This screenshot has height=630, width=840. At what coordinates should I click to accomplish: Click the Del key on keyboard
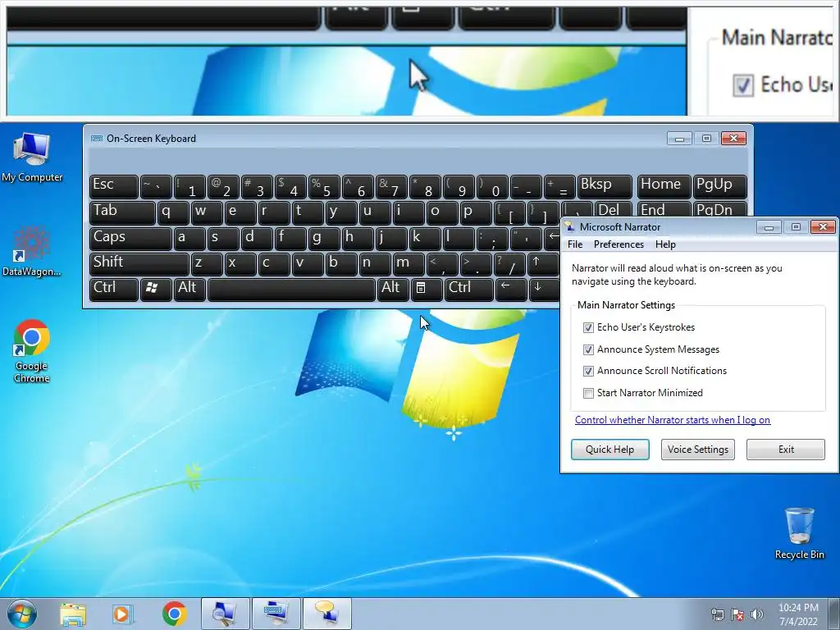point(614,209)
